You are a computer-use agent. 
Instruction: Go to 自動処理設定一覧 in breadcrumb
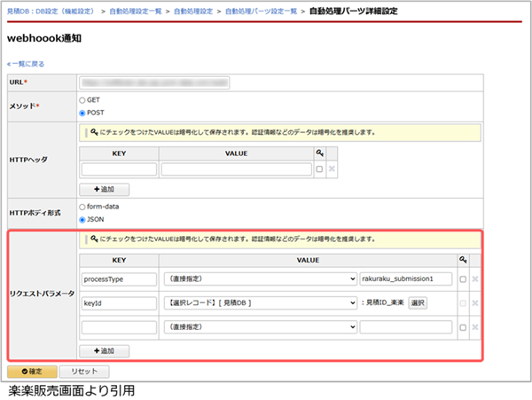point(135,11)
